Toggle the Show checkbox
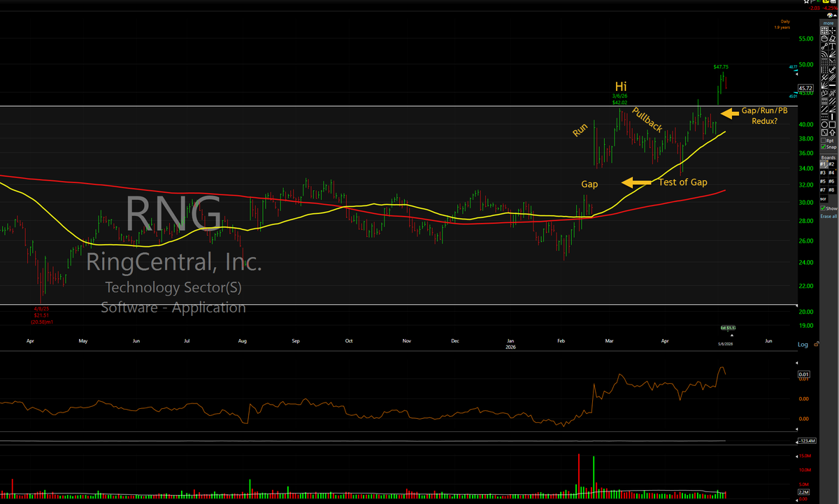Viewport: 839px width, 504px height. point(823,208)
